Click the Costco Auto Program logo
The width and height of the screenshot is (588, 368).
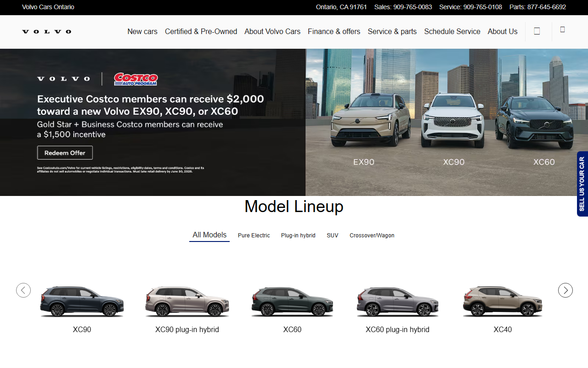(x=136, y=79)
